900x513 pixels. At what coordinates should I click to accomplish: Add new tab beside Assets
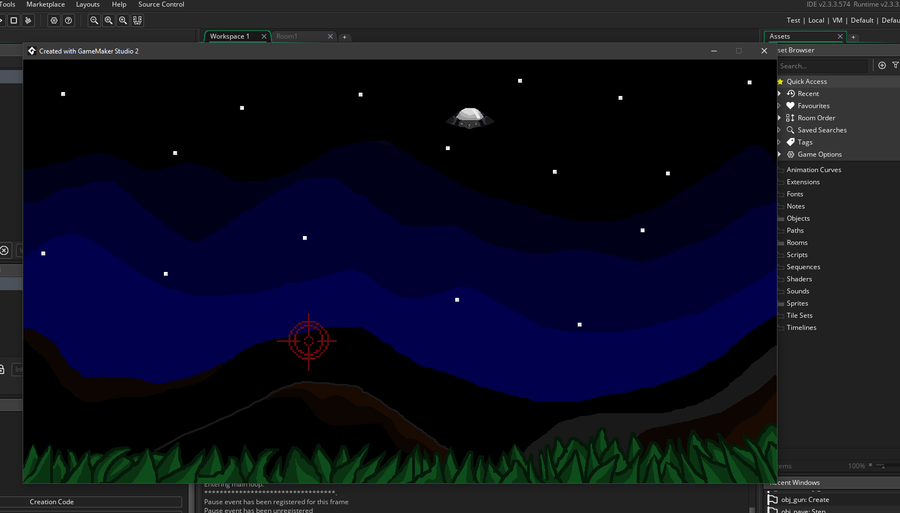(854, 37)
